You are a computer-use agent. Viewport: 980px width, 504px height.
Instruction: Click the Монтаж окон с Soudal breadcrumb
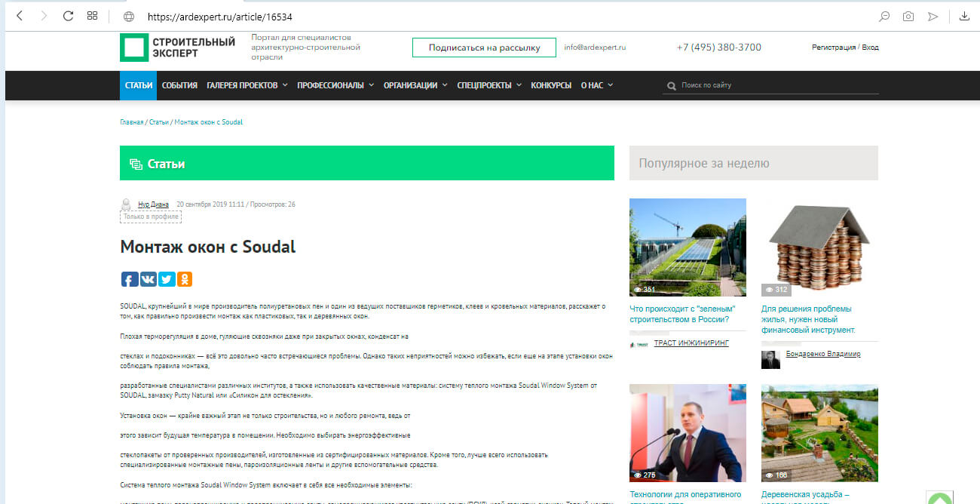click(209, 122)
